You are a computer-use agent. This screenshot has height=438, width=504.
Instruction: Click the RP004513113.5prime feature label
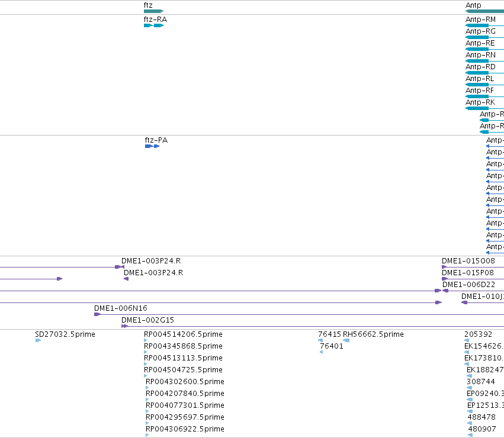[183, 358]
